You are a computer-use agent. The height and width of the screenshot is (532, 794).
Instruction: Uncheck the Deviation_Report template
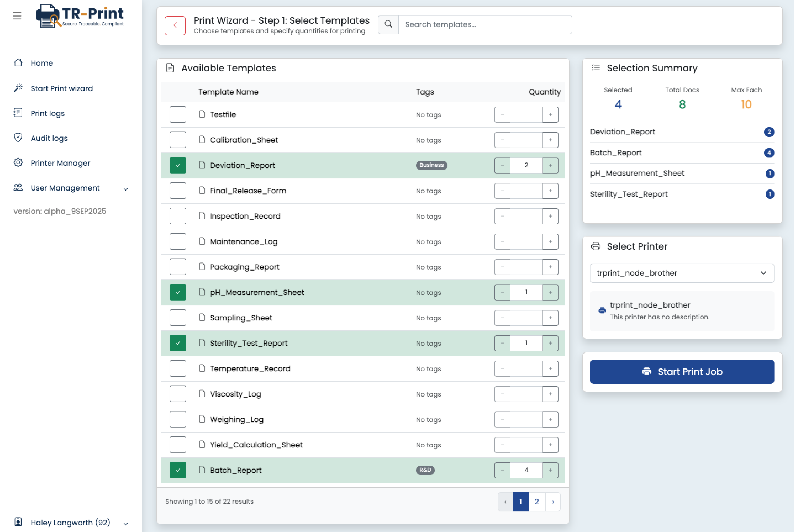coord(178,165)
